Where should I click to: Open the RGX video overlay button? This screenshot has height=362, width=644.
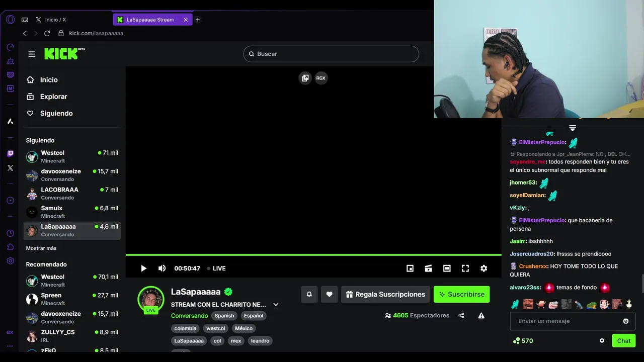[321, 78]
